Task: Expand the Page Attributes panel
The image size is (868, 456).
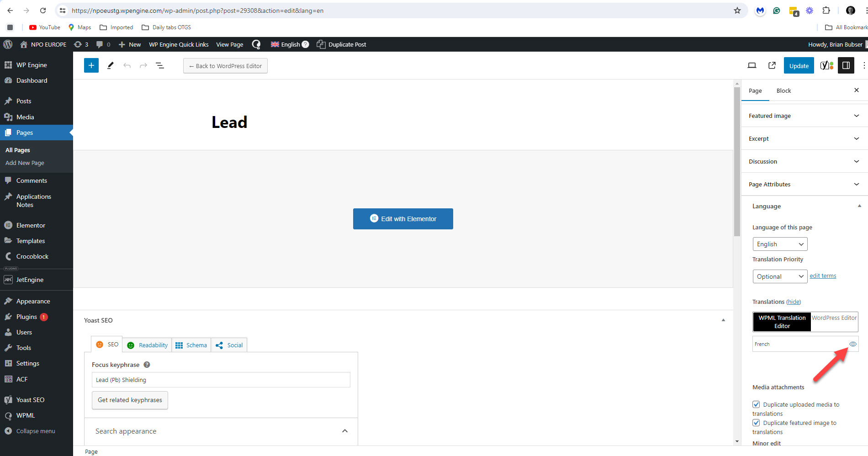Action: [804, 184]
